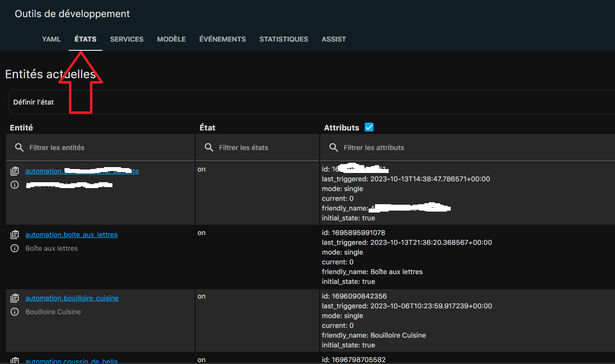
Task: Uncheck the Attributs checkbox
Action: point(369,128)
